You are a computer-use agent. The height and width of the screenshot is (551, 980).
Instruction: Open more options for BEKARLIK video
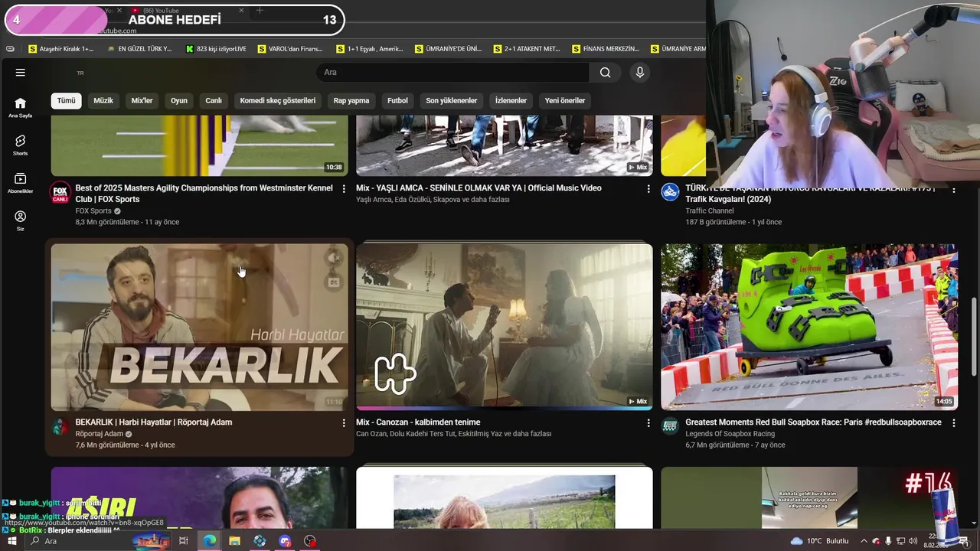(343, 422)
